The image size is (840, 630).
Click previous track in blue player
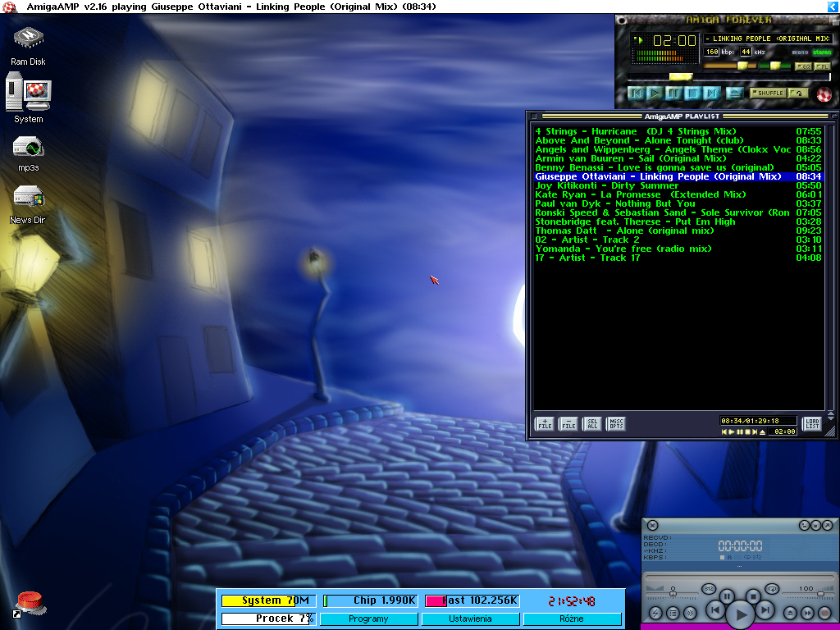click(x=715, y=609)
